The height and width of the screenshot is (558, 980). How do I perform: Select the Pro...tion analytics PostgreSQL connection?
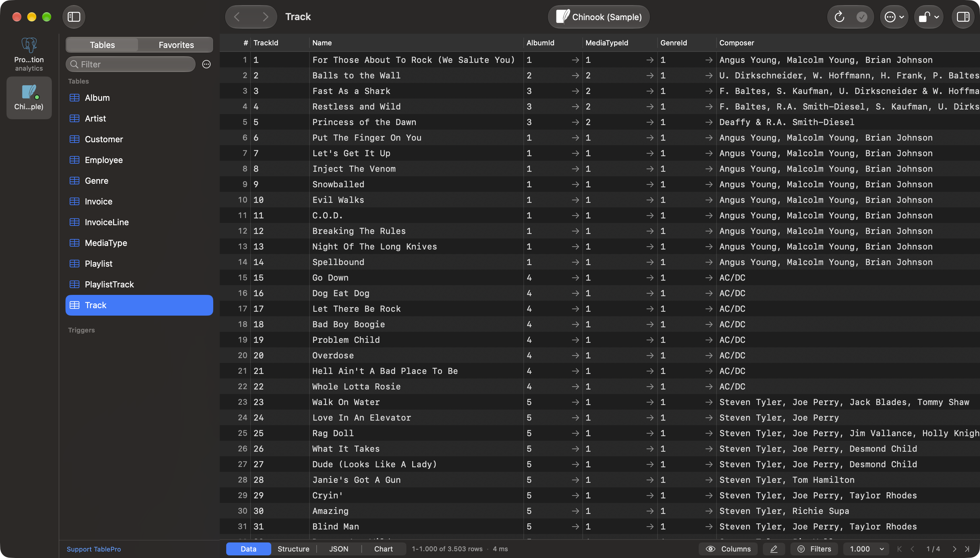(29, 54)
